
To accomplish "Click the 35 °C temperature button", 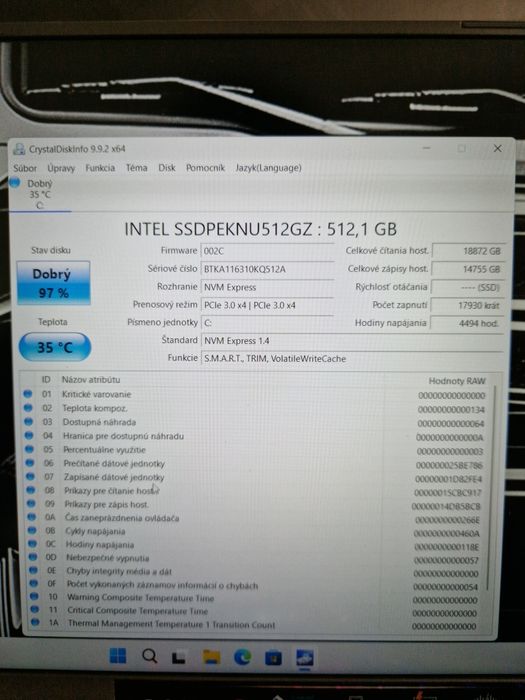I will coord(54,347).
